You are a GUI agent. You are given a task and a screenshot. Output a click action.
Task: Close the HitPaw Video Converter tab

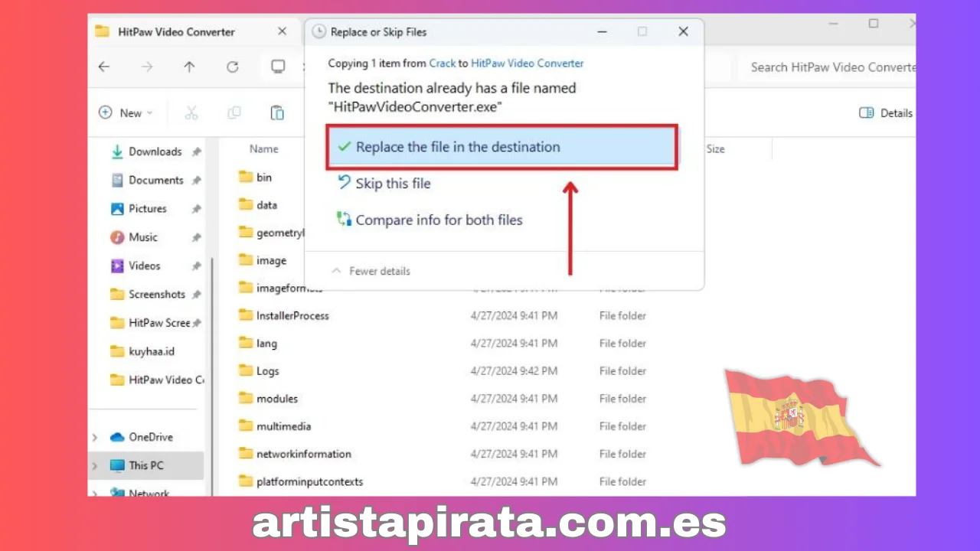[282, 31]
